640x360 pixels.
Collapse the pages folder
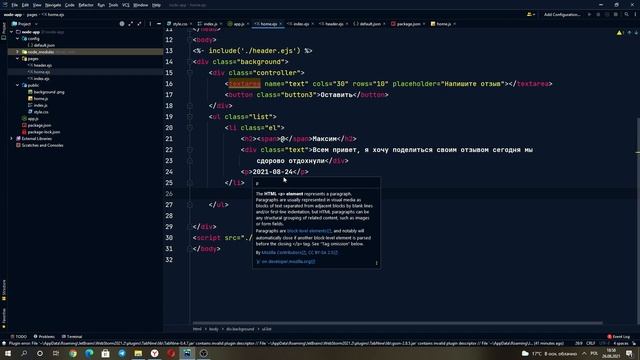coord(18,58)
